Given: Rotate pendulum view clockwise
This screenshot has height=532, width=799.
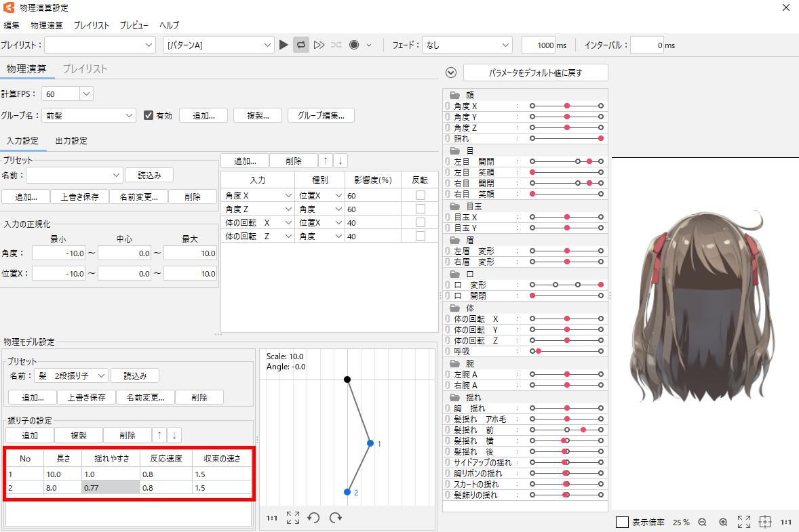Looking at the screenshot, I should (336, 518).
